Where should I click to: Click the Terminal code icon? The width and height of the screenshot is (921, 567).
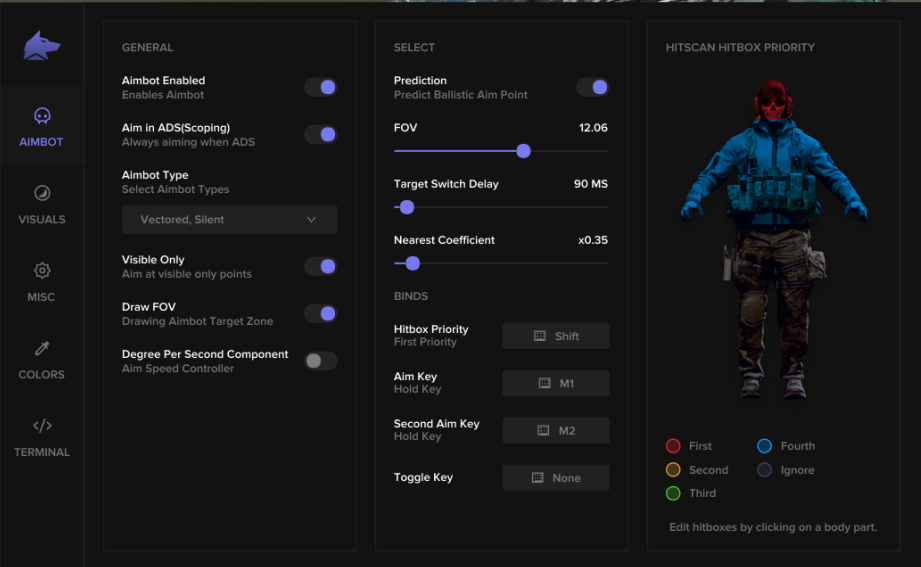[42, 425]
